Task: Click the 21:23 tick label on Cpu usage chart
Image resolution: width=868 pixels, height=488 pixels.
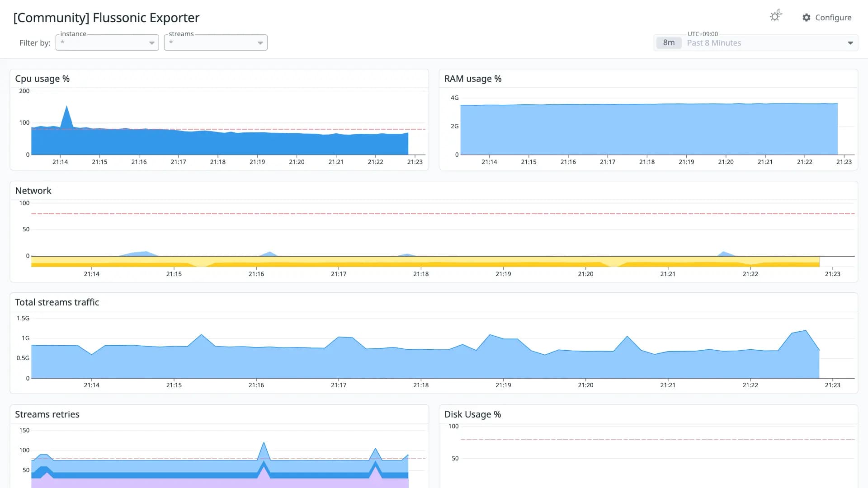Action: (415, 162)
